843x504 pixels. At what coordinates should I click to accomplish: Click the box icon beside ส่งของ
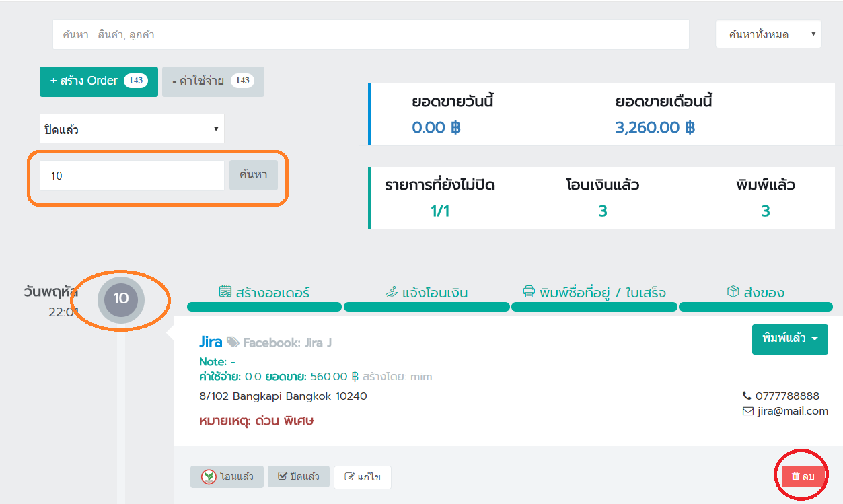(x=733, y=291)
